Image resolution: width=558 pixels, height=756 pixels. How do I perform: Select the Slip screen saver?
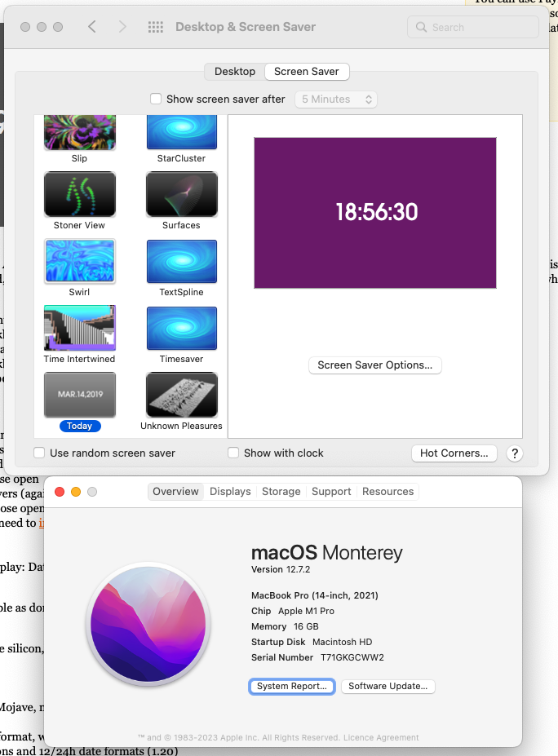pos(80,133)
